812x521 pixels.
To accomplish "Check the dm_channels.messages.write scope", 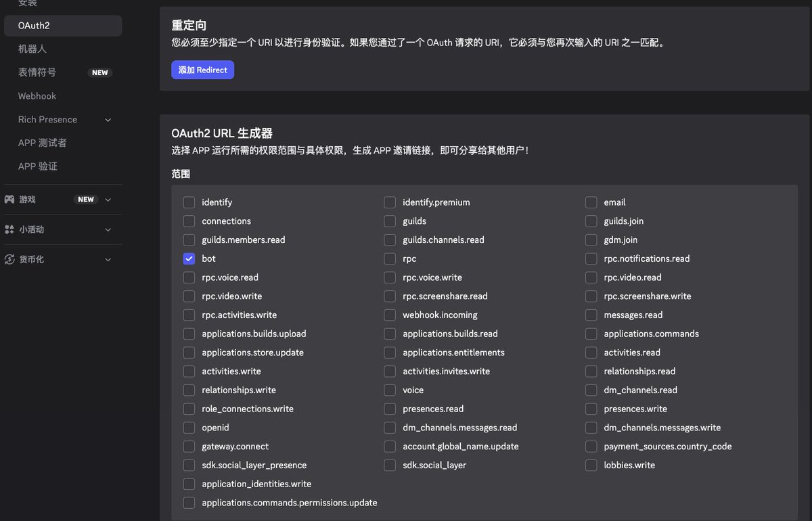I will [x=591, y=428].
